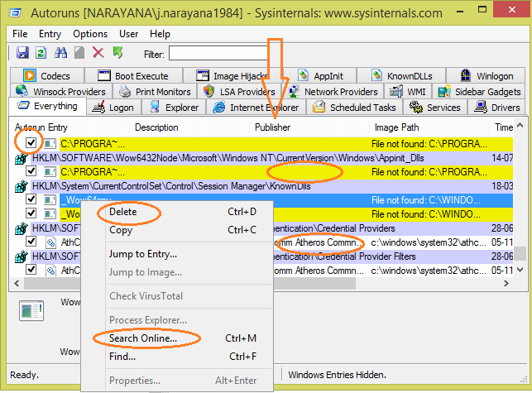Click the vertical scrollbar down arrow
This screenshot has width=532, height=393.
coord(520,271)
